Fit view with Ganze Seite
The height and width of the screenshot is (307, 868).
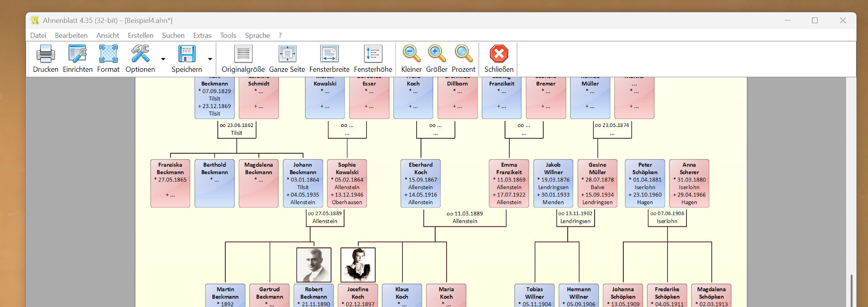287,54
